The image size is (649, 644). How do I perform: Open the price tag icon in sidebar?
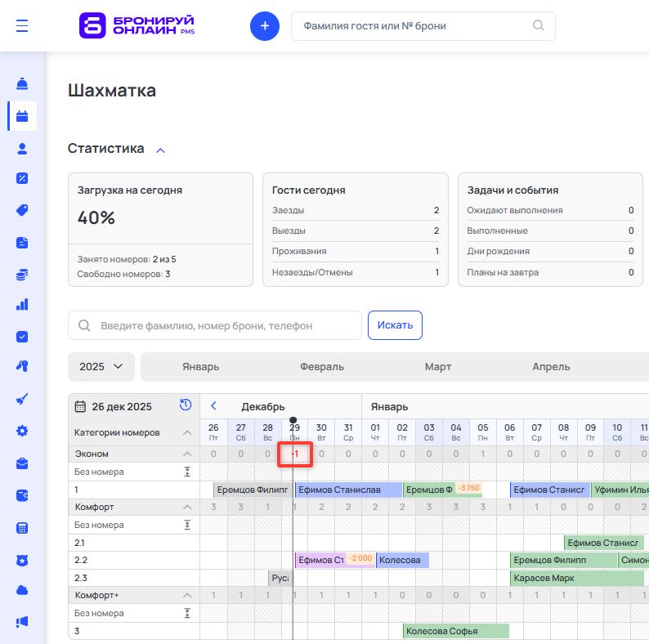(x=22, y=210)
